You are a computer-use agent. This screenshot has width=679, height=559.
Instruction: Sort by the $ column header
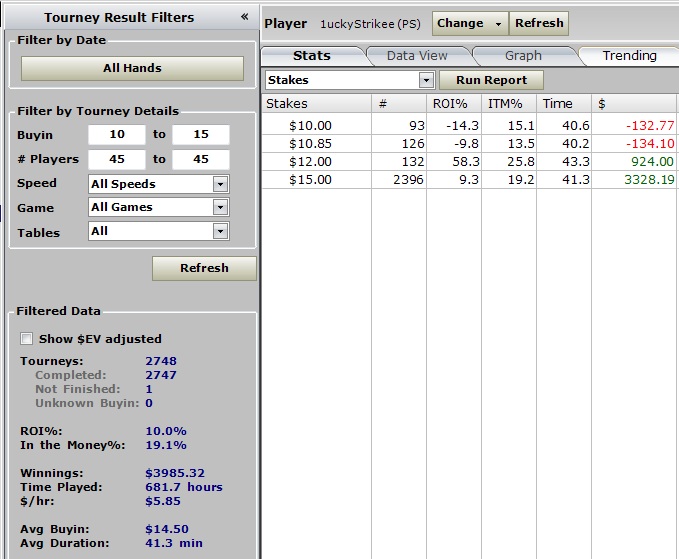coord(634,104)
